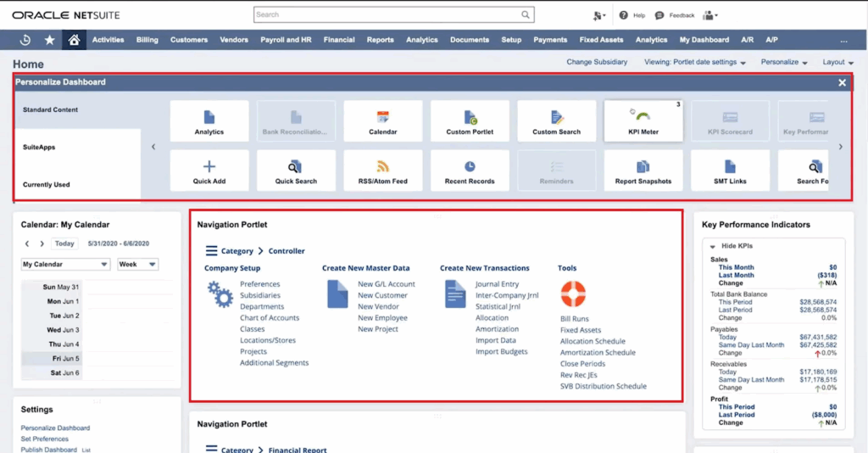868x453 pixels.
Task: Open the Journal Entry link
Action: point(497,284)
